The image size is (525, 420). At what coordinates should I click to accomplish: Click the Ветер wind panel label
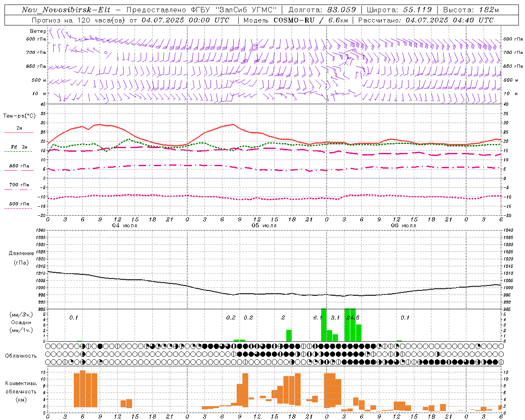click(38, 31)
